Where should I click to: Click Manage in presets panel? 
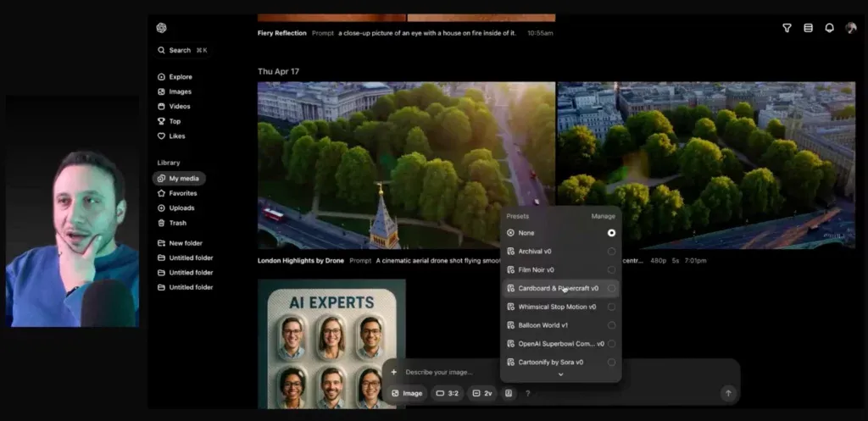click(603, 216)
